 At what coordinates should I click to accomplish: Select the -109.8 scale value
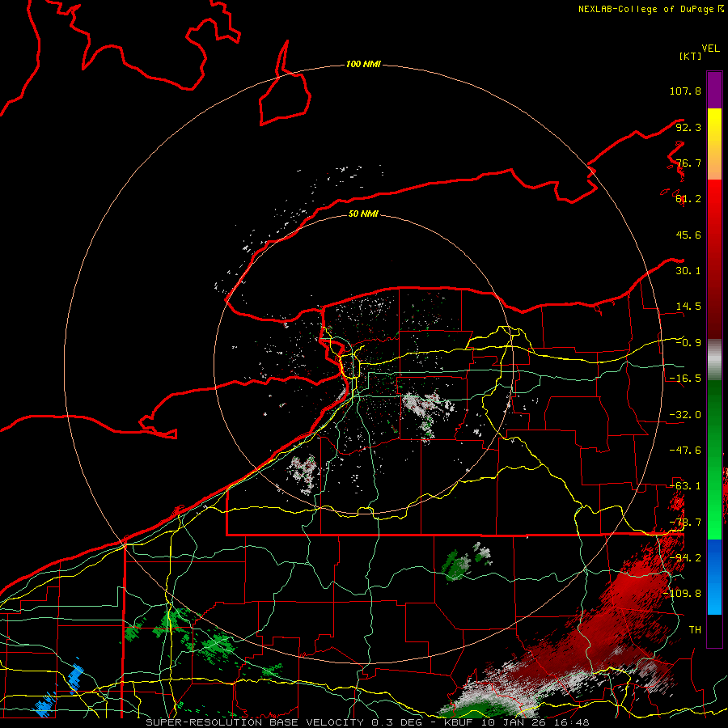pos(683,594)
